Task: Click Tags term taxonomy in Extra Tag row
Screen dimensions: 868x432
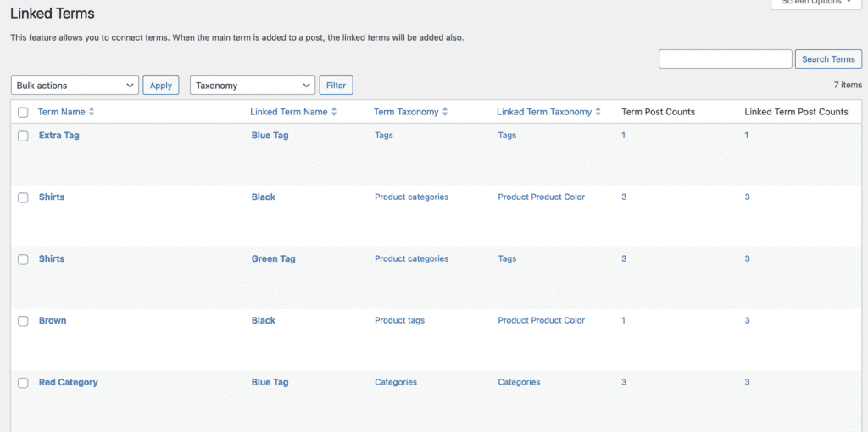Action: (384, 135)
